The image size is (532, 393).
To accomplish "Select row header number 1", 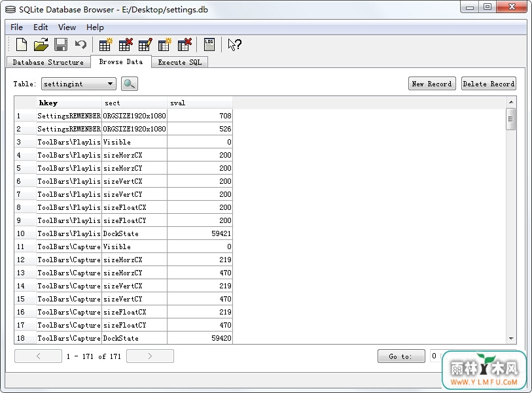I will tap(26, 116).
